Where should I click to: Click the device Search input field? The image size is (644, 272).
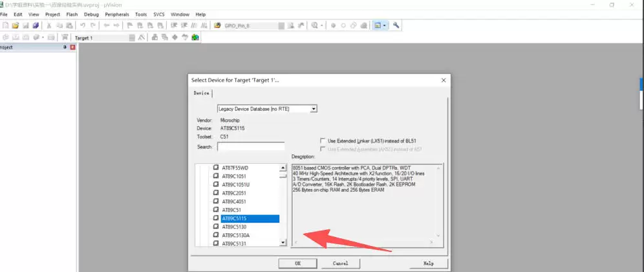251,147
